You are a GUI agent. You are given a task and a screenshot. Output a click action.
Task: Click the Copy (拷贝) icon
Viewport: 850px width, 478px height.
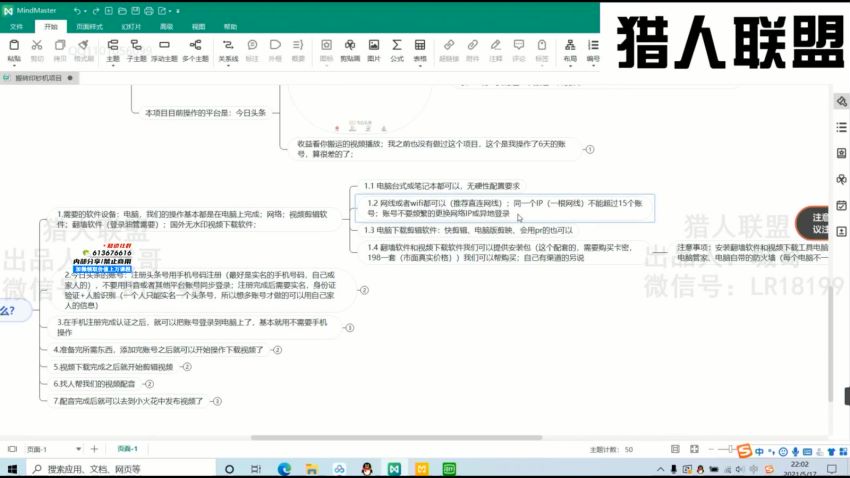coord(60,45)
